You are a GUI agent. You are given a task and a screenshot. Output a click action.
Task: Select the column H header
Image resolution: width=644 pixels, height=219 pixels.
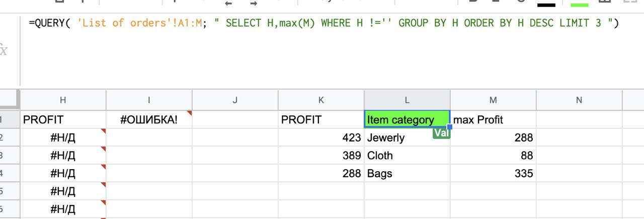click(x=63, y=100)
